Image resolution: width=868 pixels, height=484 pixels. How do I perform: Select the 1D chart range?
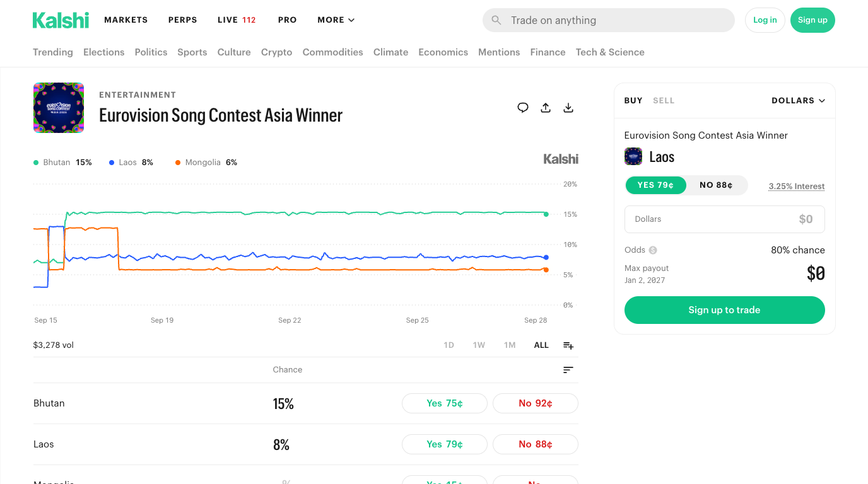click(449, 345)
